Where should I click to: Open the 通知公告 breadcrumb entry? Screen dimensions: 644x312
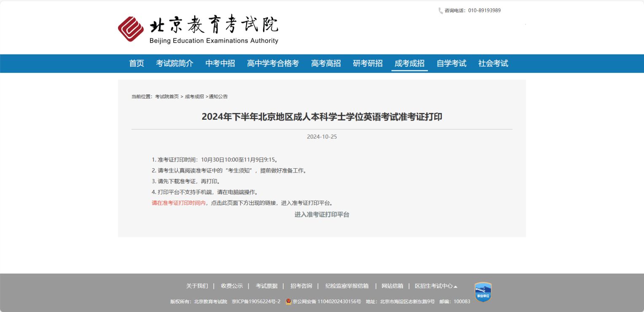218,97
